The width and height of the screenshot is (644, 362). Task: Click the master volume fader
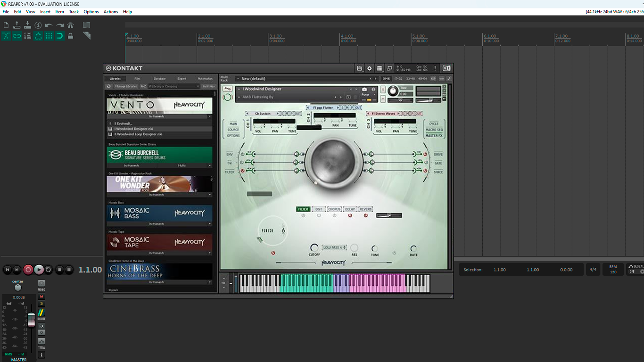(31, 320)
